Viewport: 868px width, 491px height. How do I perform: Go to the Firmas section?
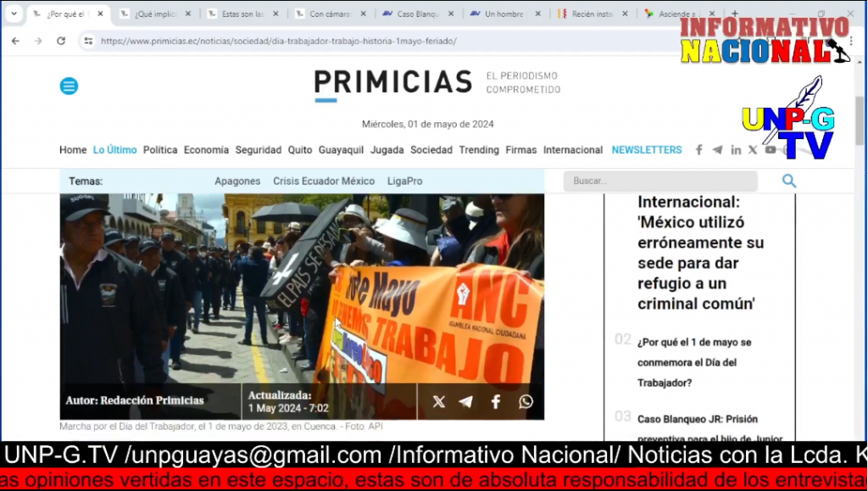click(521, 150)
